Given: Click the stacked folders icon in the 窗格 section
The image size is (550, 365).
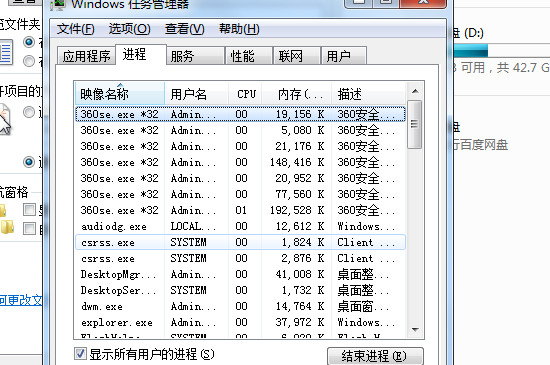Looking at the screenshot, I should click(x=7, y=227).
